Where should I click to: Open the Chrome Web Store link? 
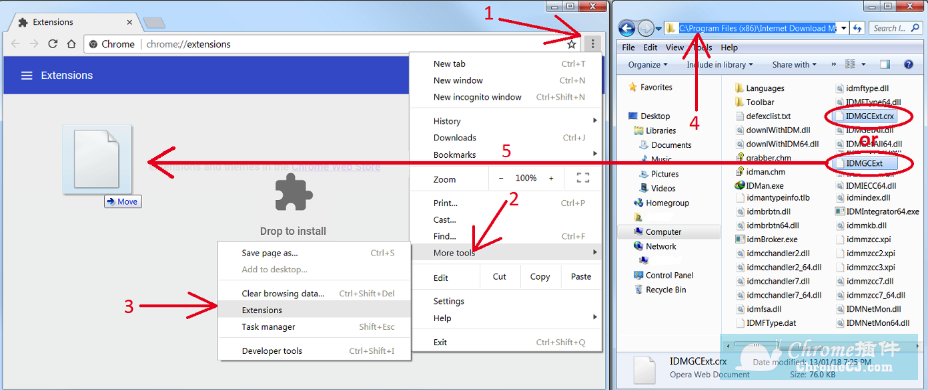point(336,167)
